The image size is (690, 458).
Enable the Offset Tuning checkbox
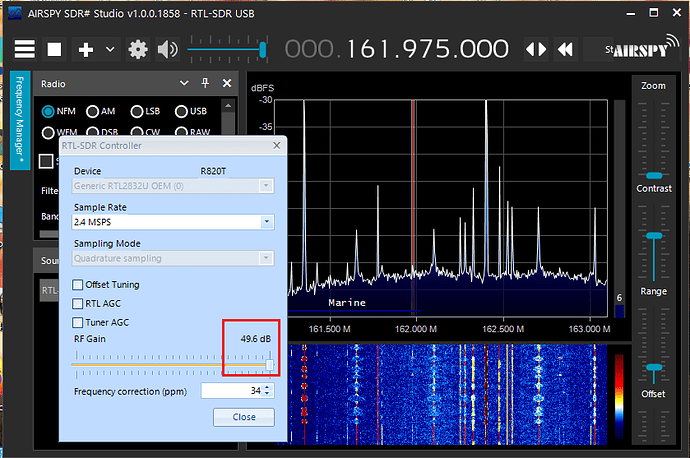pos(77,285)
